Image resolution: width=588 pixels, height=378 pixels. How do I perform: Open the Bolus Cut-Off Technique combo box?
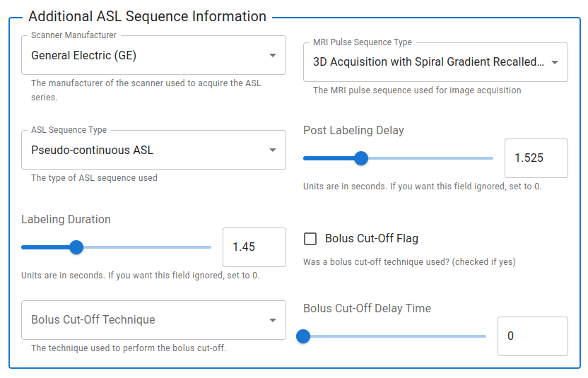(x=154, y=320)
